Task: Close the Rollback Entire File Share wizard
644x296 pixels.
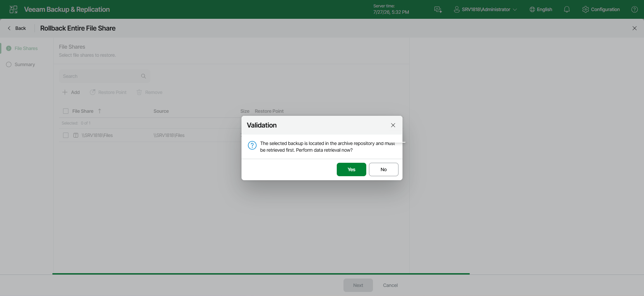Action: click(635, 28)
